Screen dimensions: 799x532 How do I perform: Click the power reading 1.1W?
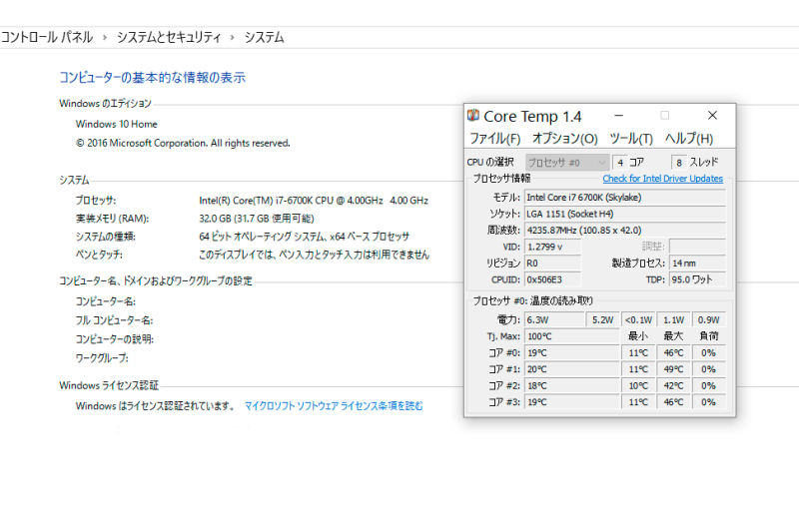pyautogui.click(x=673, y=319)
